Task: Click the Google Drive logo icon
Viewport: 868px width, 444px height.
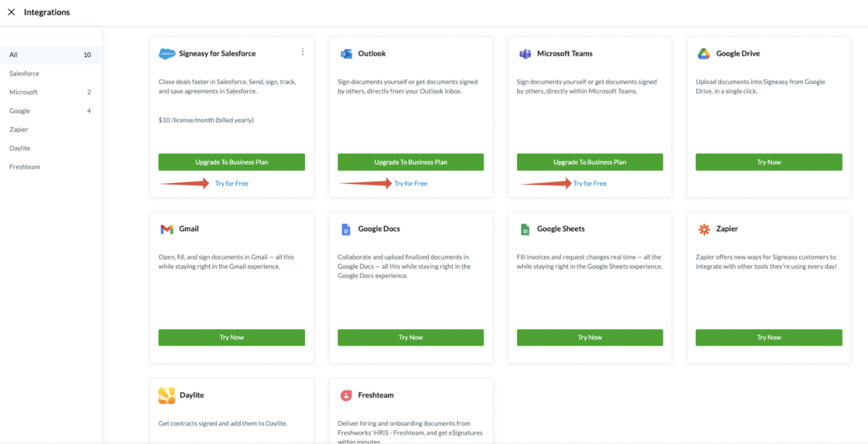Action: (x=704, y=54)
